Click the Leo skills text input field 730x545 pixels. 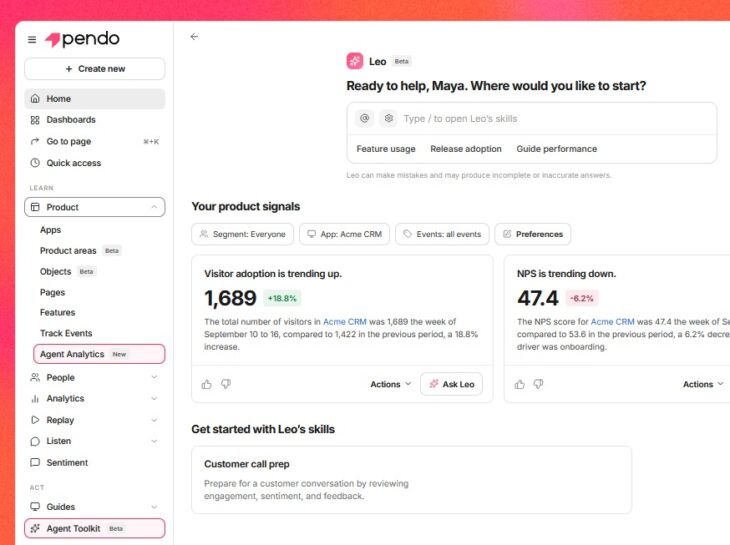click(x=556, y=119)
